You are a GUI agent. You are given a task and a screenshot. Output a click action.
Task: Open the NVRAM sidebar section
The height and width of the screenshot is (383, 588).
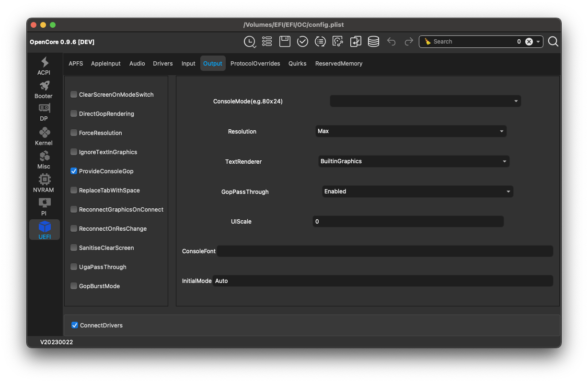coord(44,183)
